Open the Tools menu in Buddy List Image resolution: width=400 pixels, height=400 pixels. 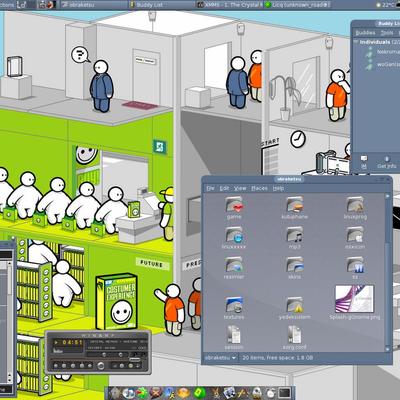[387, 33]
